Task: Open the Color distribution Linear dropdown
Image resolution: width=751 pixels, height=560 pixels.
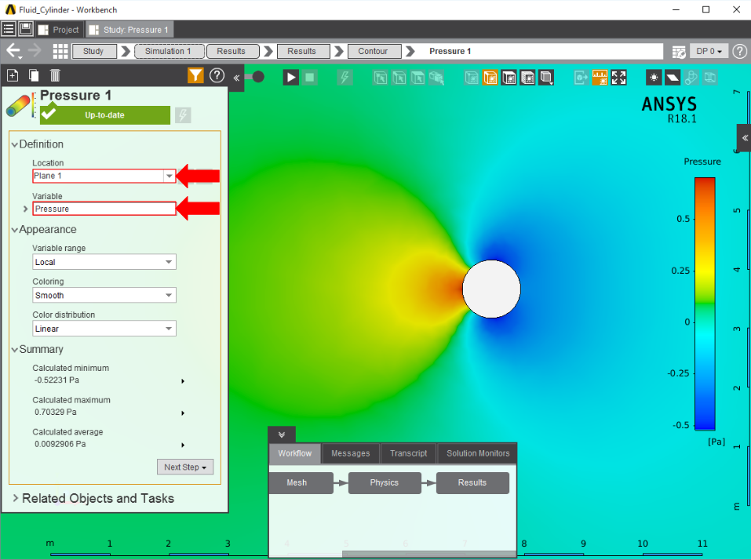Action: pyautogui.click(x=104, y=329)
